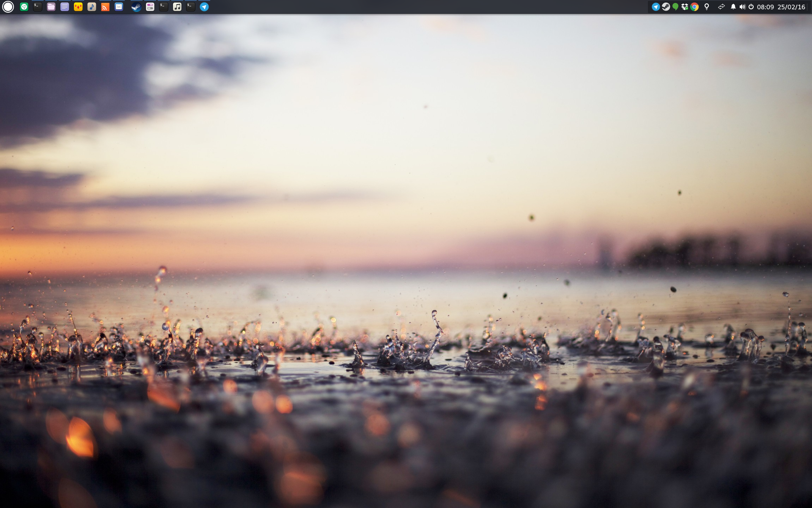Image resolution: width=812 pixels, height=508 pixels.
Task: Open the tweak tool switches icon
Action: [150, 7]
